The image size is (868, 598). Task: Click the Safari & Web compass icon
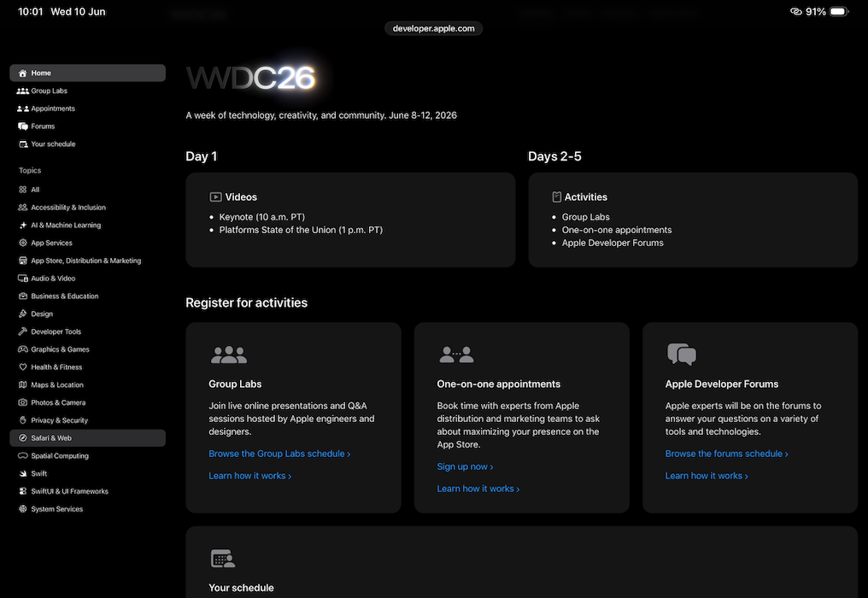[x=23, y=437]
